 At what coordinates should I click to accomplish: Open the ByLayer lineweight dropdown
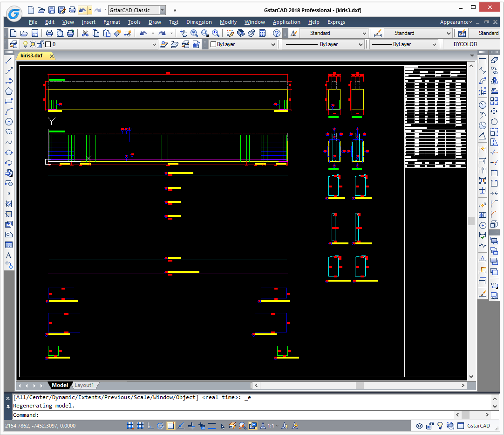pos(434,44)
